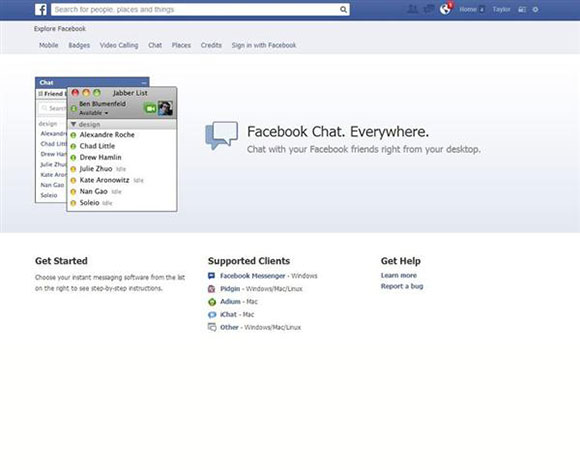Click the Facebook Messenger client icon
Screen dimensions: 580x470
click(212, 276)
